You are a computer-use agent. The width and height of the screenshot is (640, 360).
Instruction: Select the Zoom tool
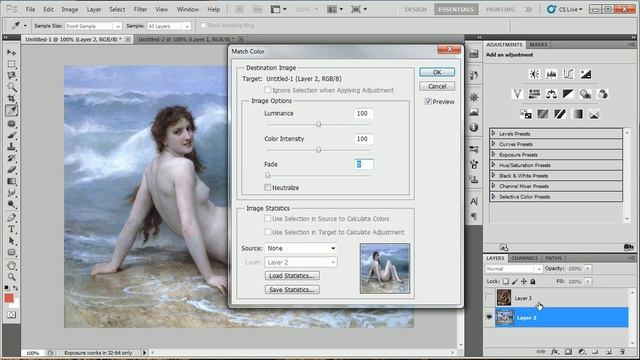[x=11, y=277]
